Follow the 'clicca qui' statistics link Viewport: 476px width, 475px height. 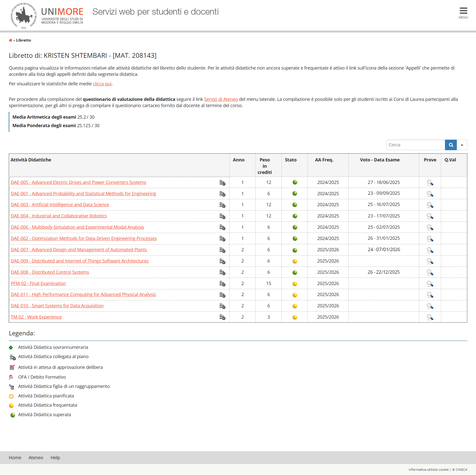pyautogui.click(x=102, y=84)
